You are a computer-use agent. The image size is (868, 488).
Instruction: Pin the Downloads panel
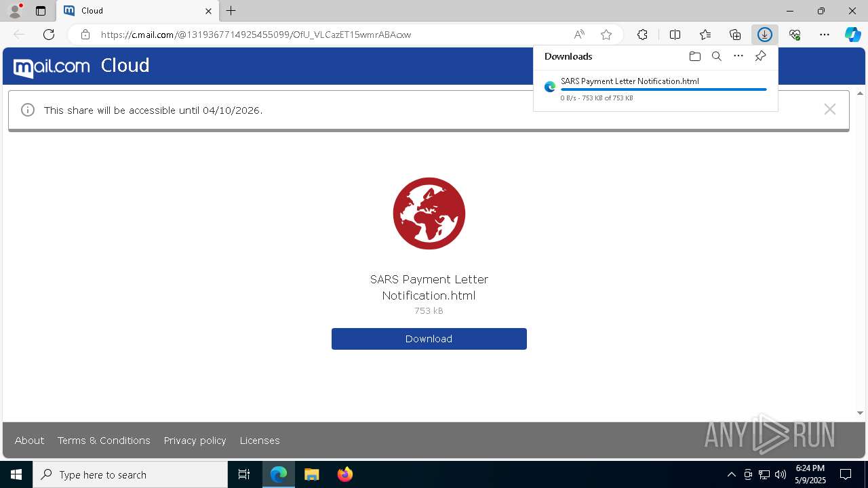760,56
